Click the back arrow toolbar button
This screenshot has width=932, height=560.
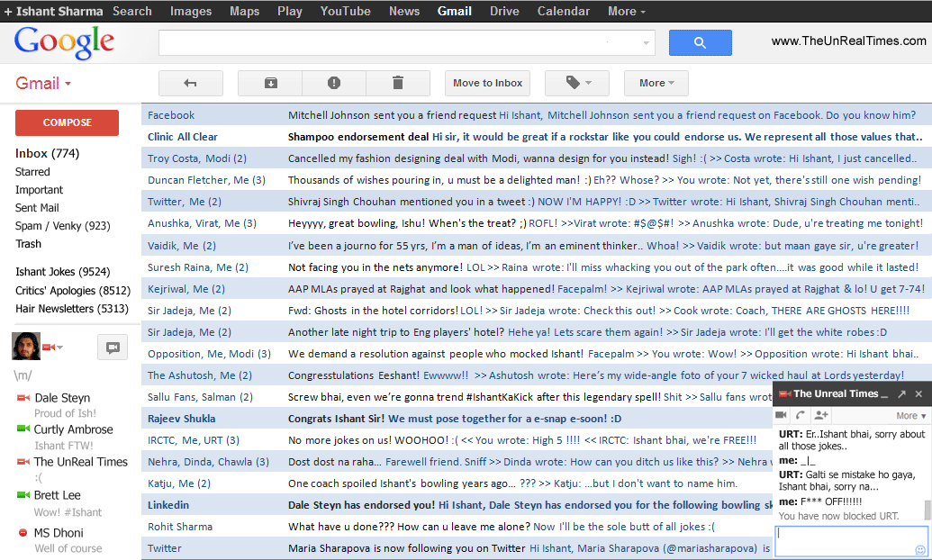click(191, 83)
